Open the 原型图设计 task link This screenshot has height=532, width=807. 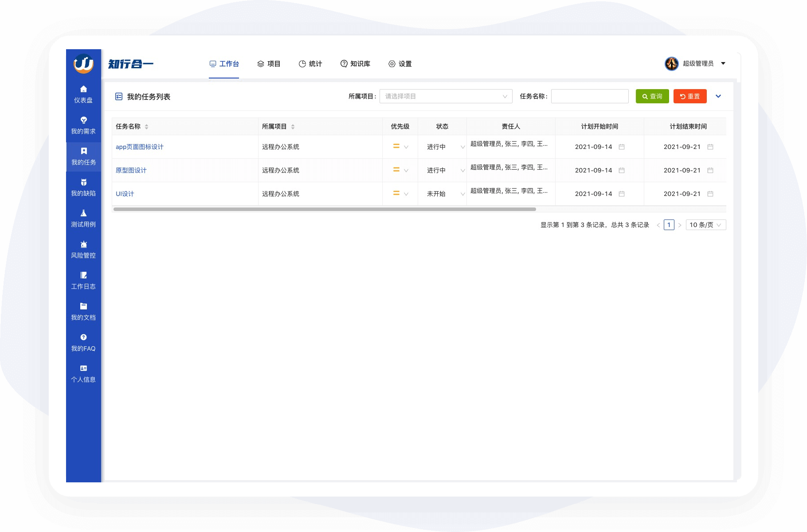tap(131, 170)
